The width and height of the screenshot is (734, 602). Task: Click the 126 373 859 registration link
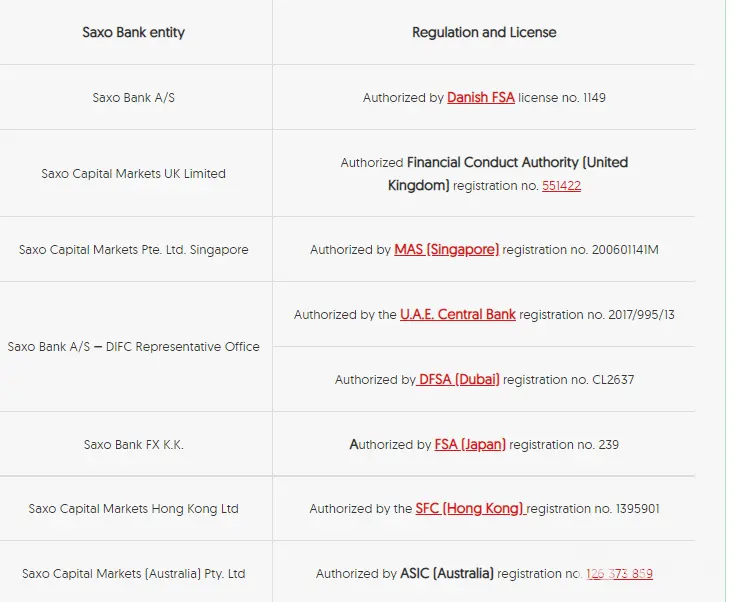pos(619,573)
